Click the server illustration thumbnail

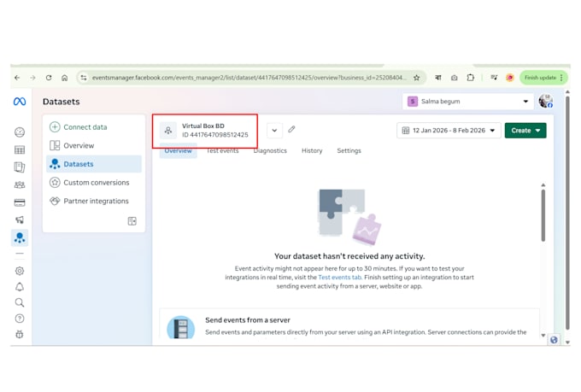point(181,327)
